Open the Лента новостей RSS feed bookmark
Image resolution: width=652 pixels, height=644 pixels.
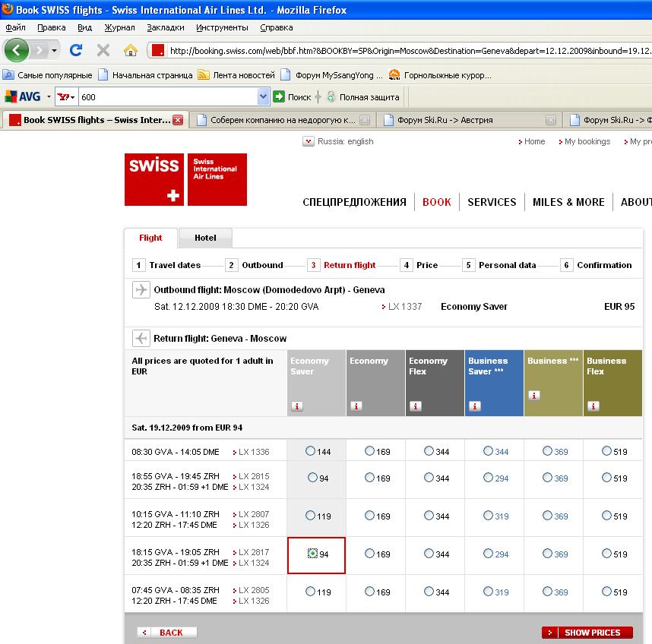click(x=204, y=74)
